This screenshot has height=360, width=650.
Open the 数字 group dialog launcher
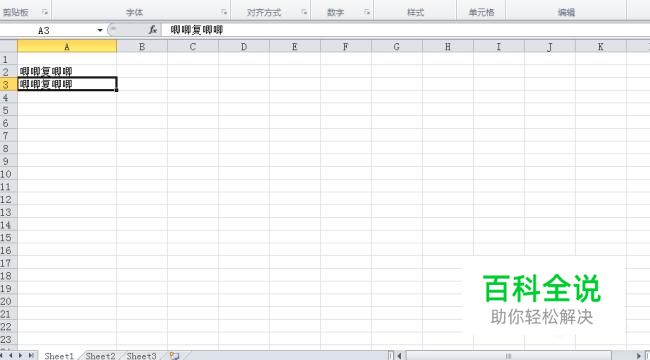tap(367, 12)
